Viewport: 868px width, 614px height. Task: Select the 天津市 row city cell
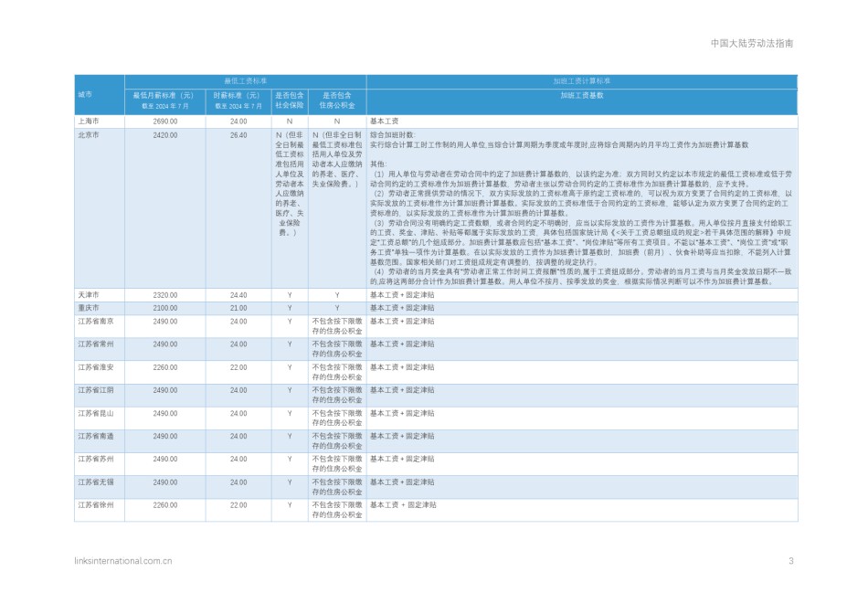(x=100, y=294)
